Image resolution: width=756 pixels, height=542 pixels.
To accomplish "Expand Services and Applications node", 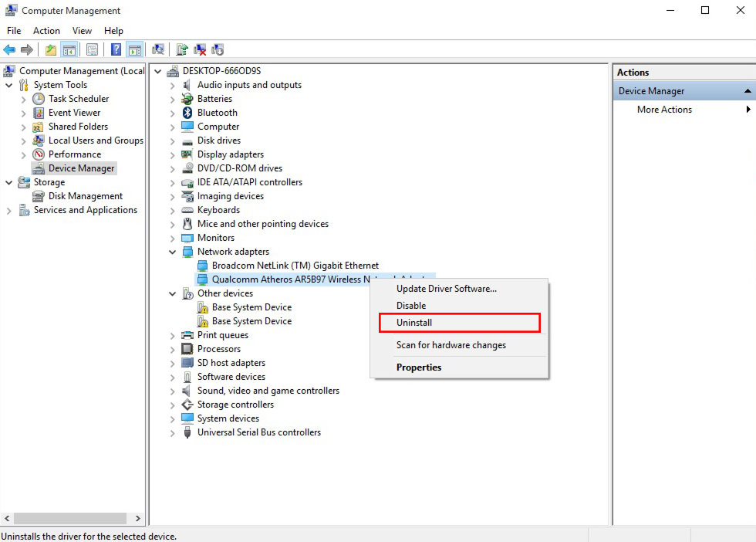I will click(x=9, y=211).
